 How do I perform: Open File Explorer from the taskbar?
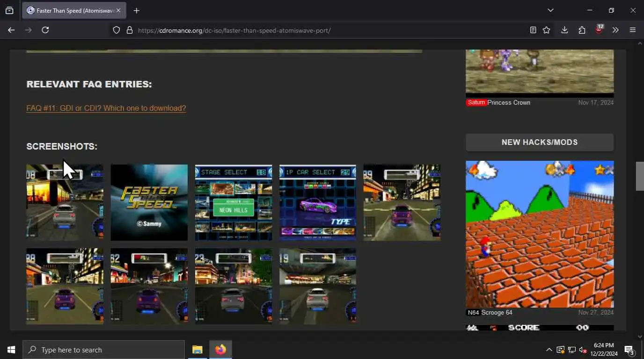(x=198, y=350)
